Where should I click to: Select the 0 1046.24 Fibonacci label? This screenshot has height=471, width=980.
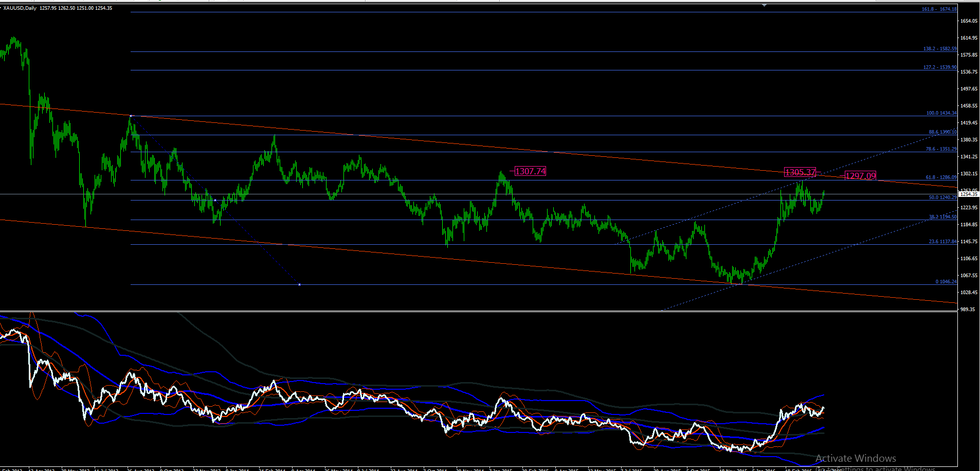(x=946, y=282)
